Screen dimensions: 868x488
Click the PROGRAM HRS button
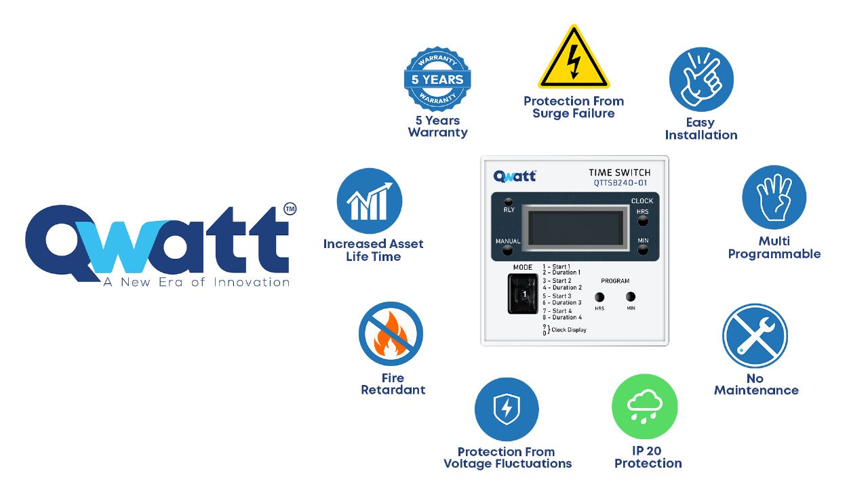coord(599,297)
